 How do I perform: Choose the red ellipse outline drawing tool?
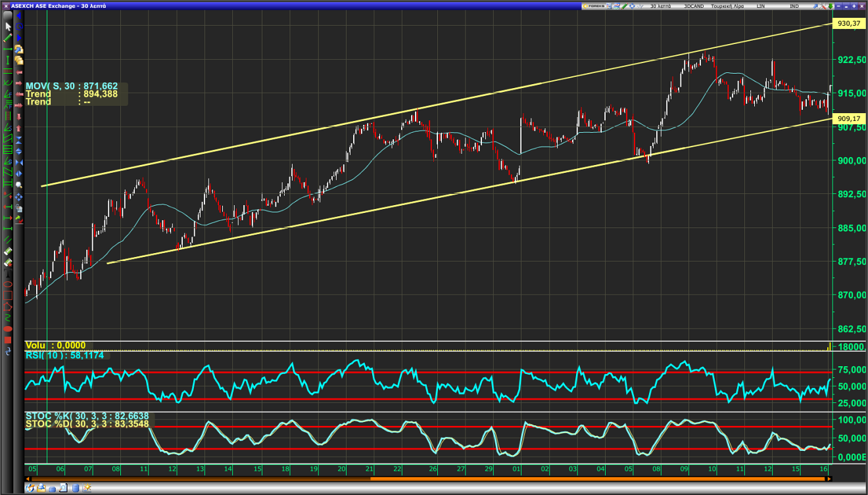(x=8, y=284)
